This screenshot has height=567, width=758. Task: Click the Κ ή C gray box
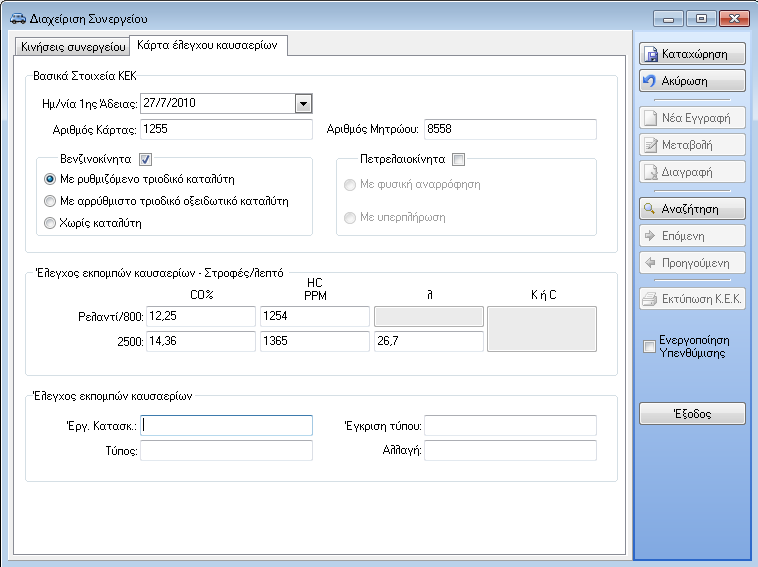[x=542, y=329]
